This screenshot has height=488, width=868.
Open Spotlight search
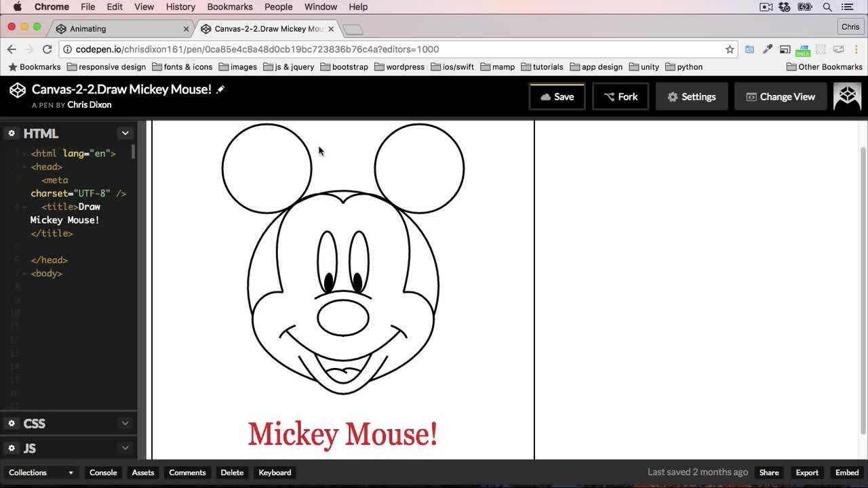pos(827,7)
